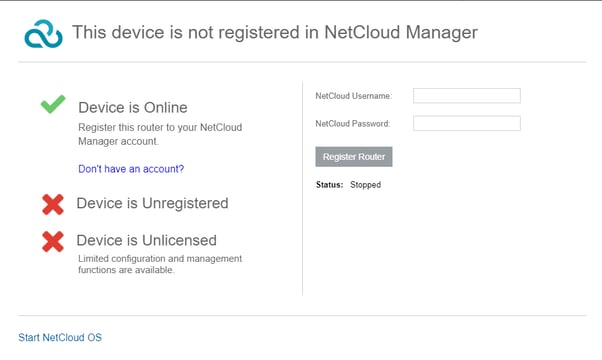The height and width of the screenshot is (360, 602).
Task: Focus the NetCloud Password field
Action: click(x=467, y=123)
